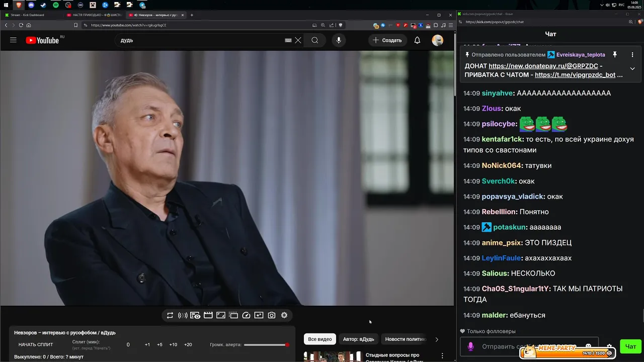Image resolution: width=644 pixels, height=362 pixels.
Task: Click Evreiskaya_teplota username in pinned message
Action: 581,55
